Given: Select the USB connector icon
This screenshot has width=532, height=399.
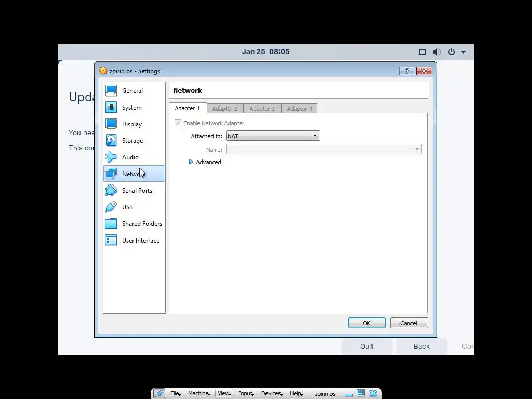Looking at the screenshot, I should 111,207.
